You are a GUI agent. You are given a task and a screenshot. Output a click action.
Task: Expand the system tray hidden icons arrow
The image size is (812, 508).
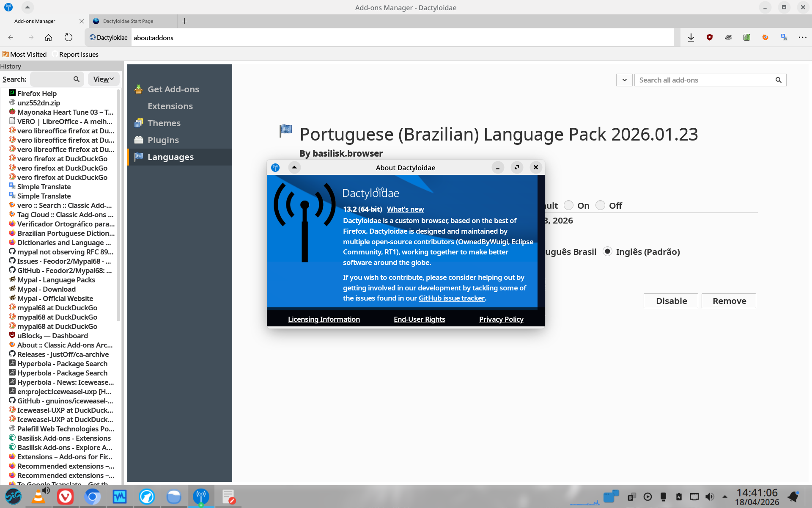click(725, 497)
